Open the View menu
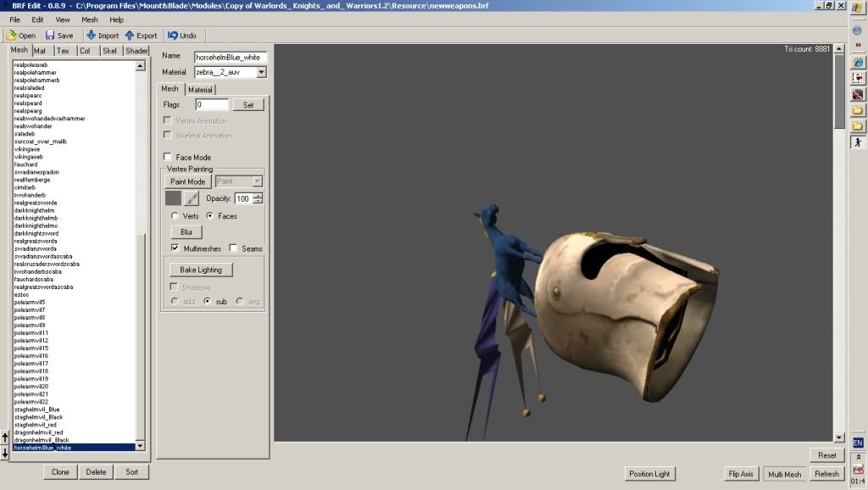This screenshot has width=868, height=490. (63, 19)
